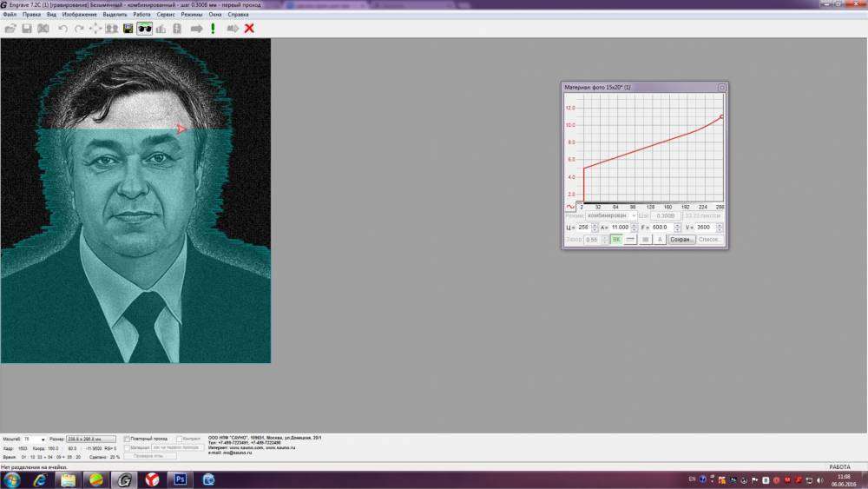Screen dimensions: 868x489
Task: Click the 'A' button in material panel
Action: click(660, 239)
